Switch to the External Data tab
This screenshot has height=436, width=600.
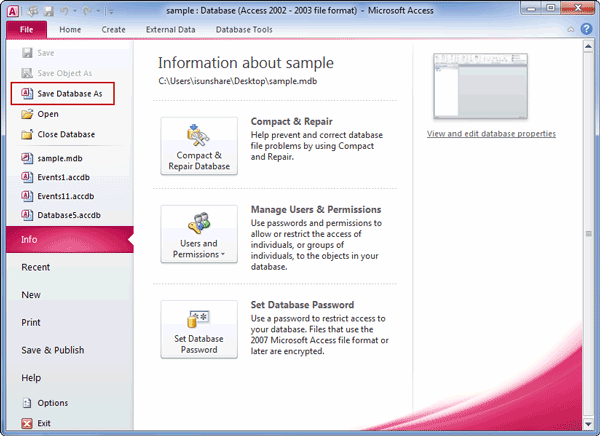click(x=170, y=29)
